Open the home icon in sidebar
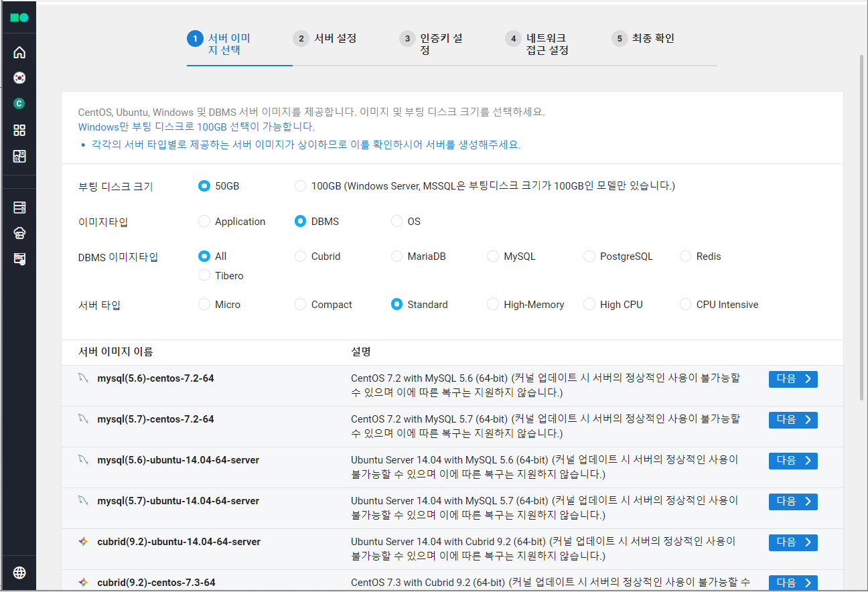This screenshot has width=868, height=592. coord(19,52)
